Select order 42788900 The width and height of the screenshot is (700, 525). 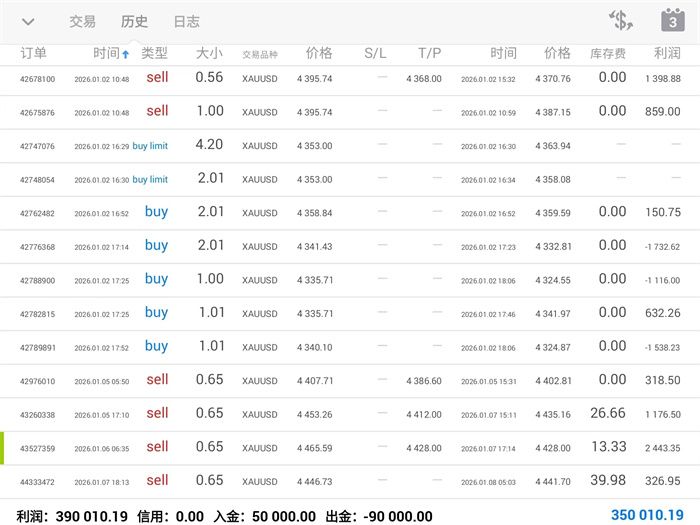(350, 280)
